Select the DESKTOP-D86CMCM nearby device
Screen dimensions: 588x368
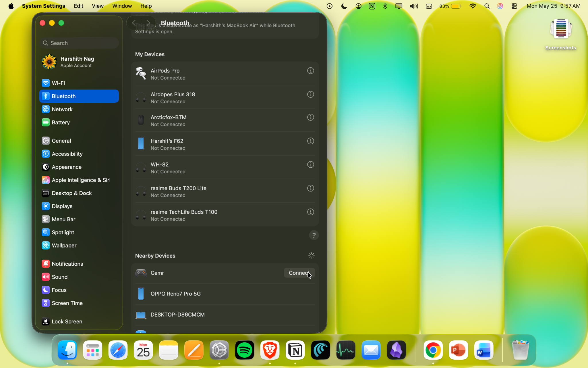(x=225, y=315)
